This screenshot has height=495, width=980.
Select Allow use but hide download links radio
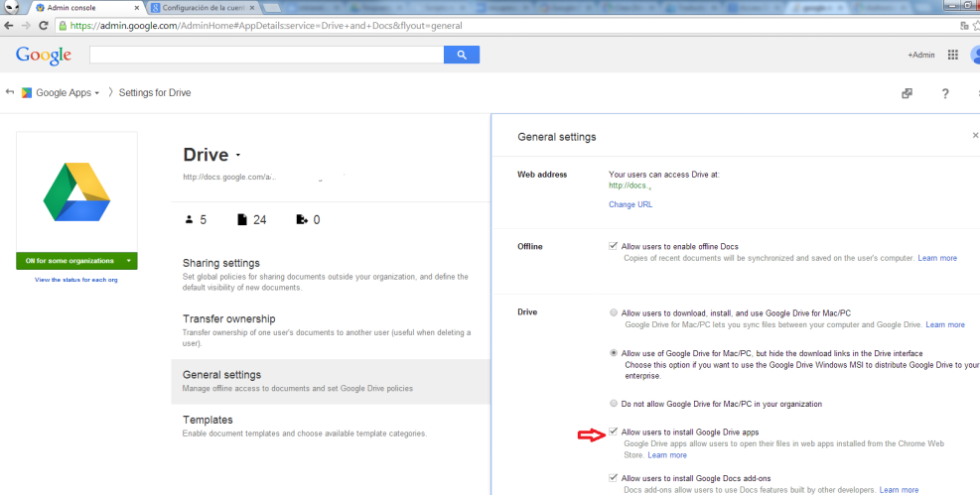(x=614, y=353)
